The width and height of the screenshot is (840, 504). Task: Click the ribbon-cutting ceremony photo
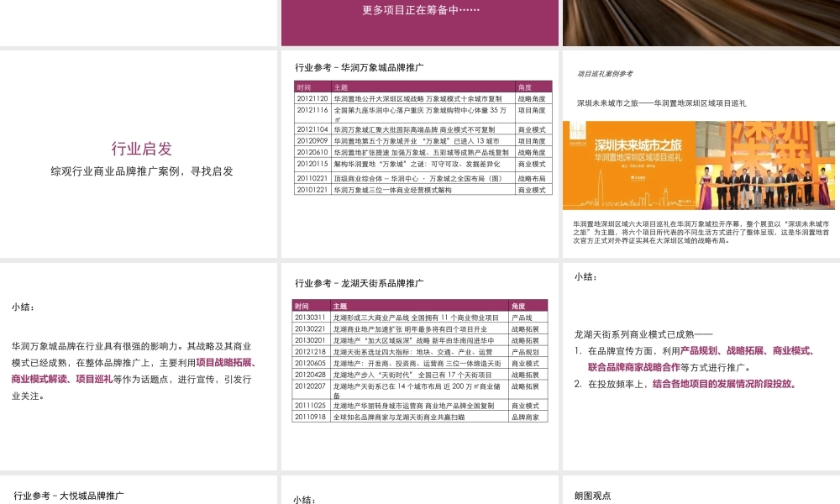(x=765, y=165)
